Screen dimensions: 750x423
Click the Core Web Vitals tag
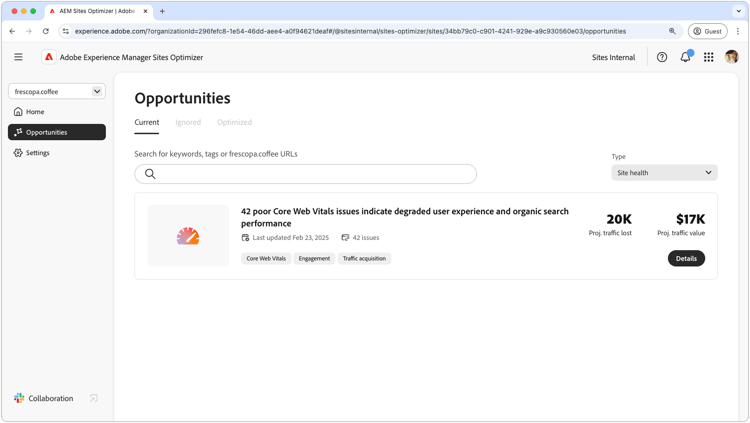click(266, 258)
